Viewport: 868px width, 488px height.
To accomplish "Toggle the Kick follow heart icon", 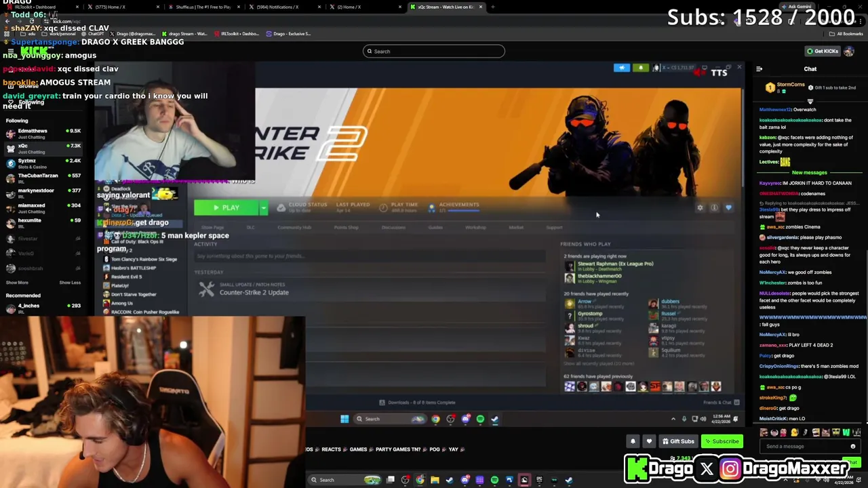I will click(649, 441).
